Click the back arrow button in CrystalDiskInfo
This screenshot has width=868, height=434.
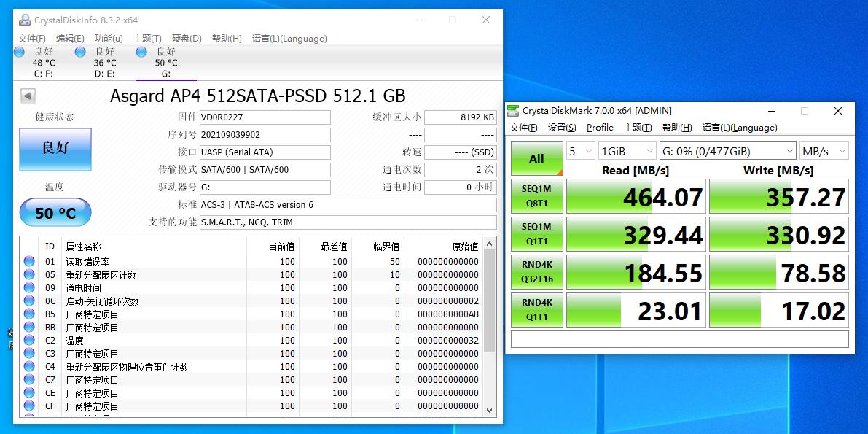point(26,96)
